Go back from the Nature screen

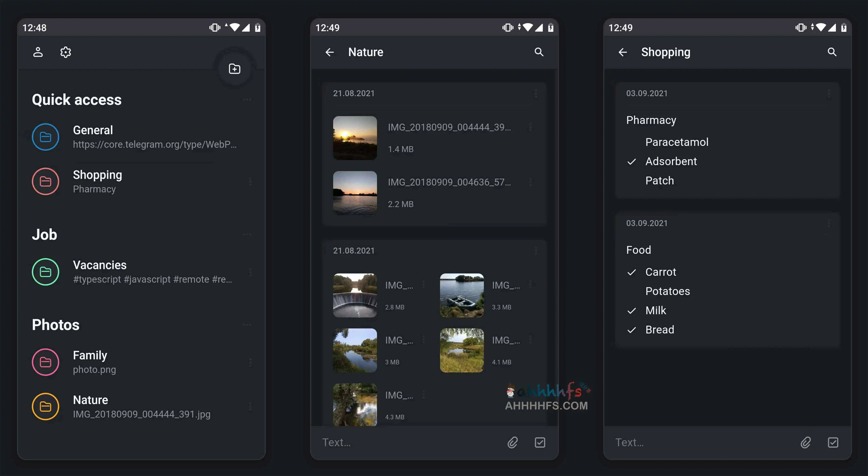330,52
